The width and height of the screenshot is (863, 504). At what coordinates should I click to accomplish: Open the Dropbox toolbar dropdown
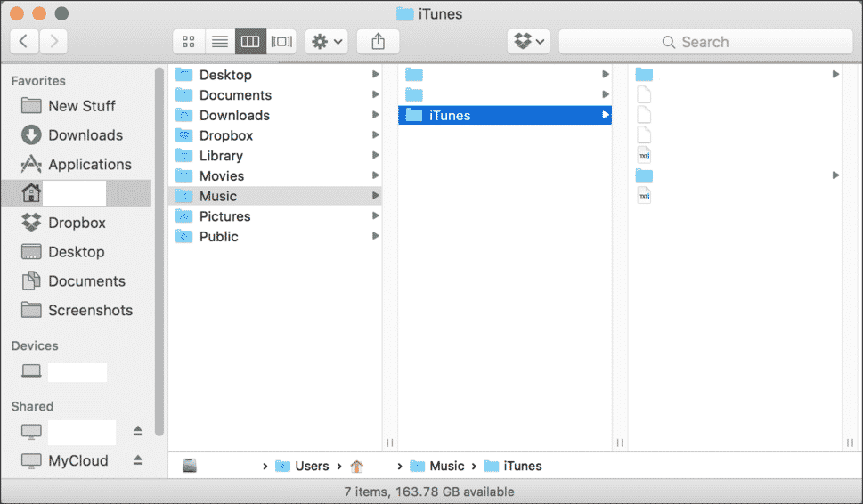pyautogui.click(x=528, y=42)
